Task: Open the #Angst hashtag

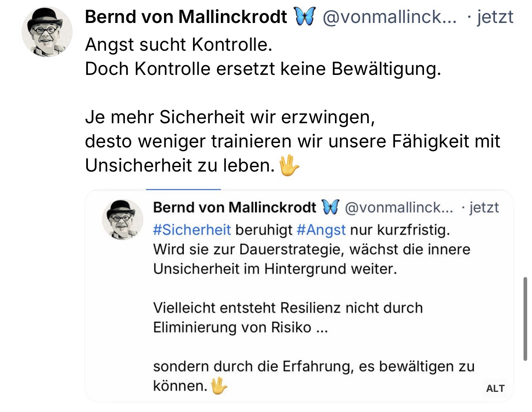Action: (x=321, y=230)
